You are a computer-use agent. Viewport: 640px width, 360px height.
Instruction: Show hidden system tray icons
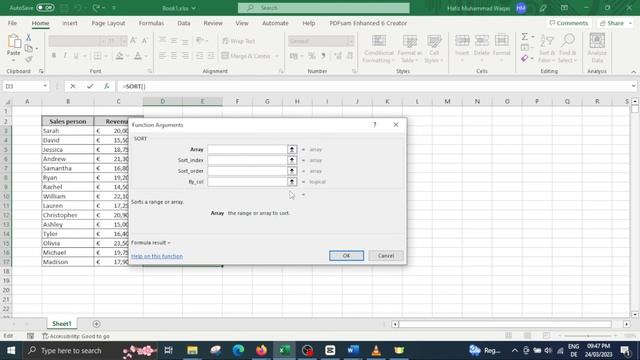(514, 350)
